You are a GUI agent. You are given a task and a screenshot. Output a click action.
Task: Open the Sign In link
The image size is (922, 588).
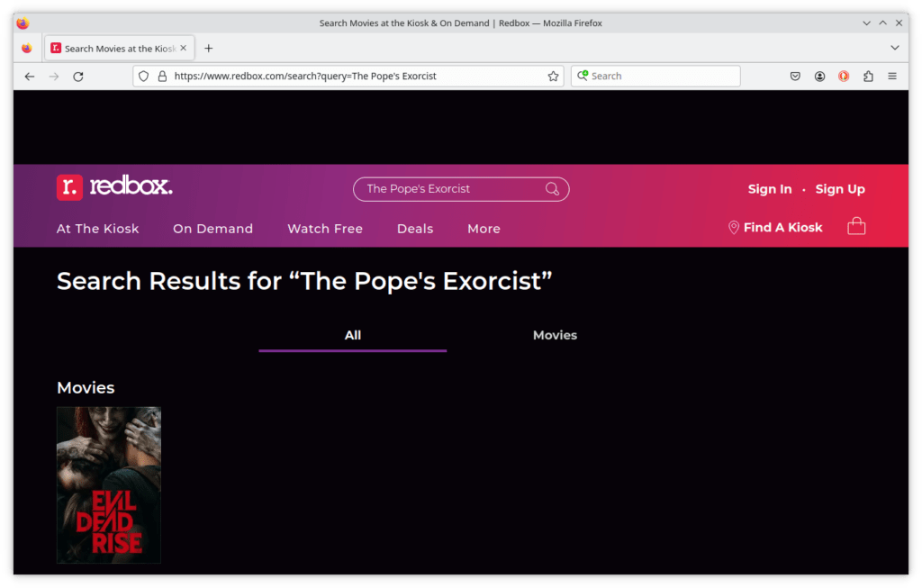coord(769,189)
